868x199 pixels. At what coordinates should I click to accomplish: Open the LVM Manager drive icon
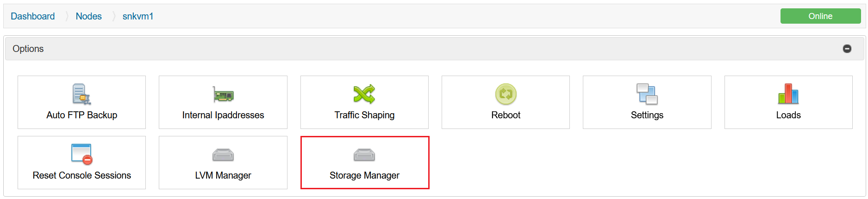[223, 155]
